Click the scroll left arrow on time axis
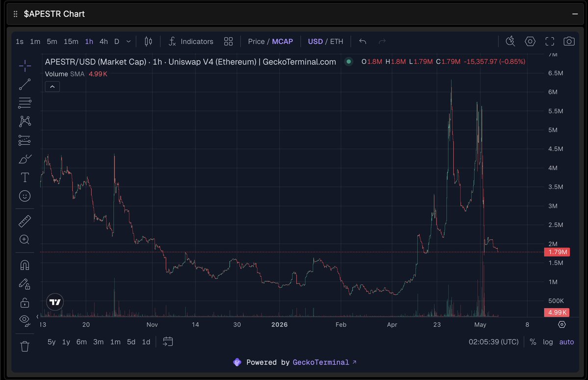The image size is (588, 380). point(37,317)
